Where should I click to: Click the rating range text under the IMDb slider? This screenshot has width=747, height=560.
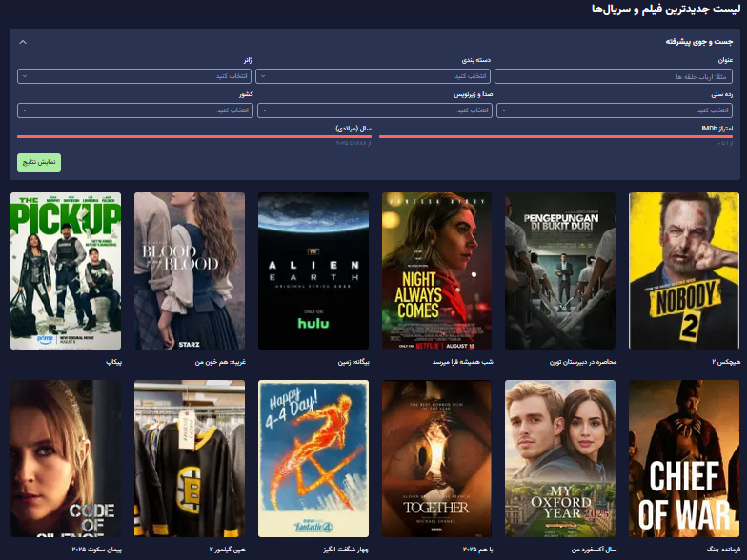coord(724,143)
